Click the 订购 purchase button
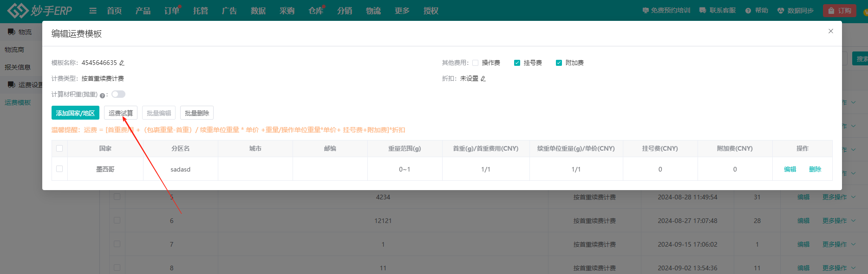868x274 pixels. point(840,11)
